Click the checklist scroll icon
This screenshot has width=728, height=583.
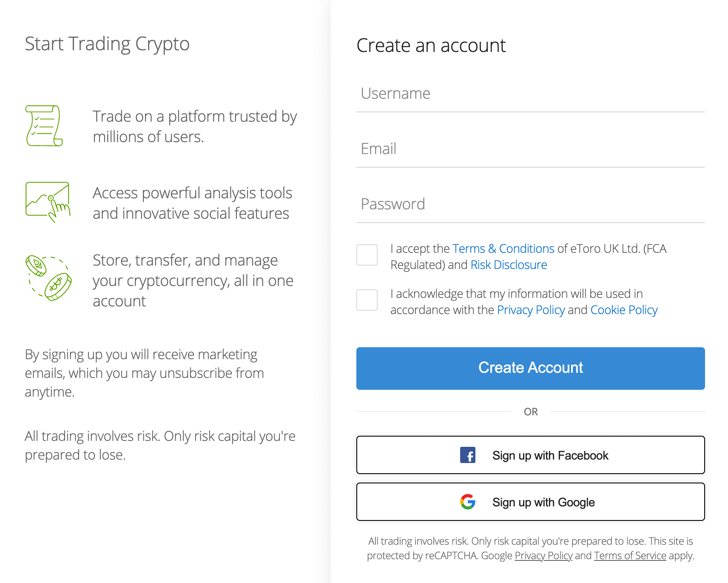click(44, 126)
